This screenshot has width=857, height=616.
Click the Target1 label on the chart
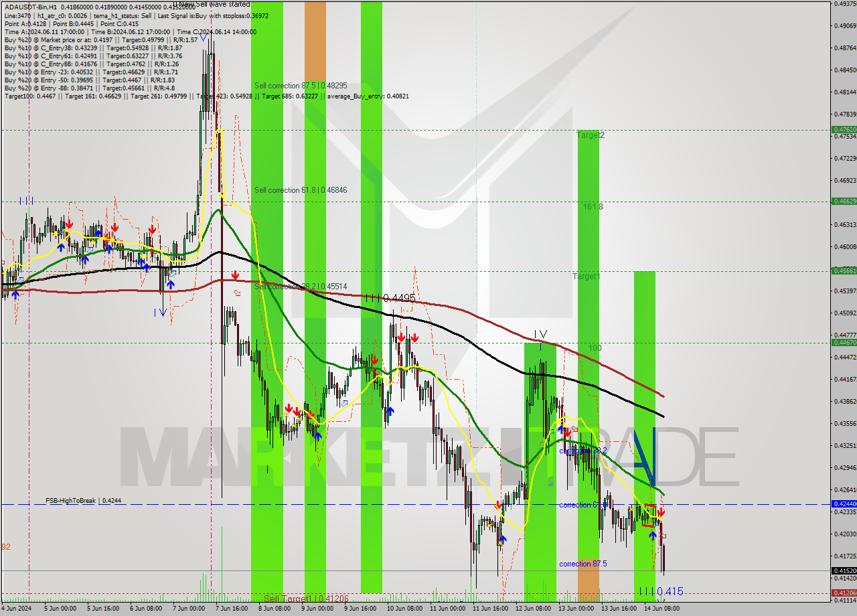click(x=587, y=276)
